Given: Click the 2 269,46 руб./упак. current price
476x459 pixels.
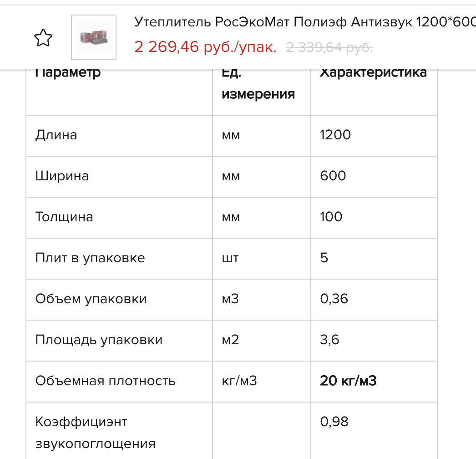Looking at the screenshot, I should tap(205, 46).
